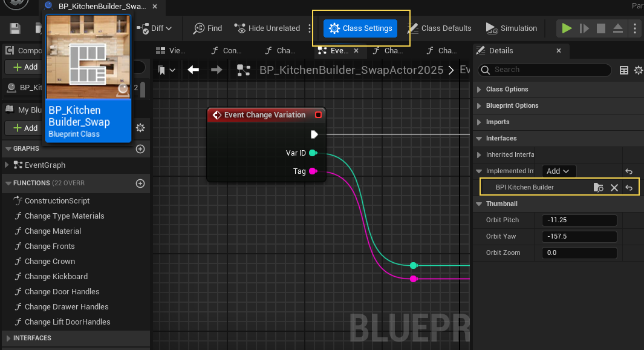Click the Class Settings button
Viewport: 644px width, 350px height.
[361, 28]
